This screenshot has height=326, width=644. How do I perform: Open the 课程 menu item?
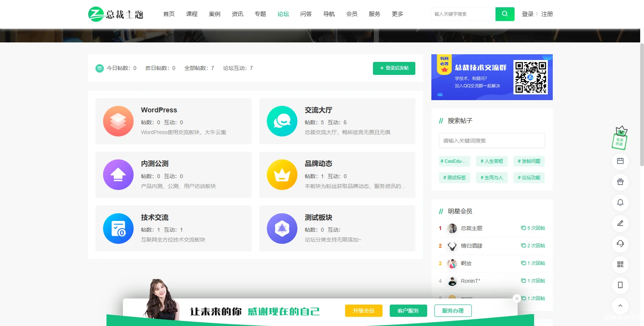(192, 14)
